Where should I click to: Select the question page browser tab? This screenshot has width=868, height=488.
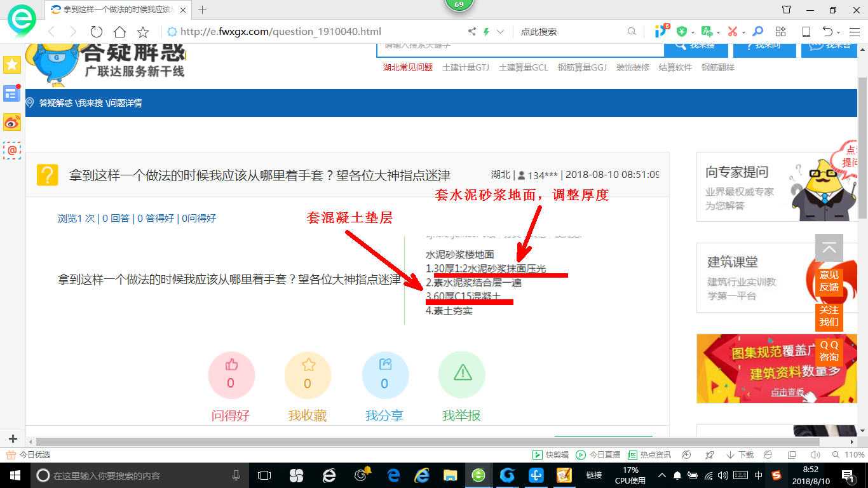pyautogui.click(x=119, y=10)
